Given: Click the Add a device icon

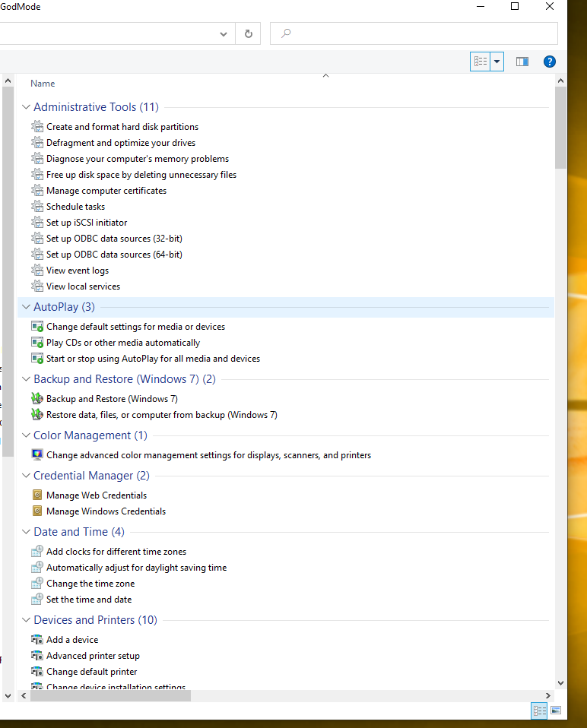Looking at the screenshot, I should [x=37, y=640].
